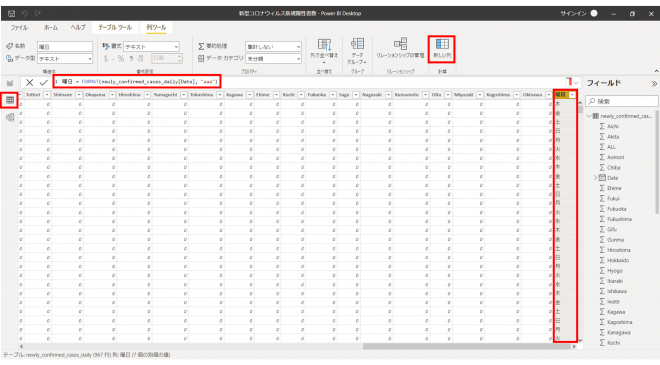Click the Sigma icon next to Hokkaido field
Viewport: 660px width, 365px height.
click(602, 260)
